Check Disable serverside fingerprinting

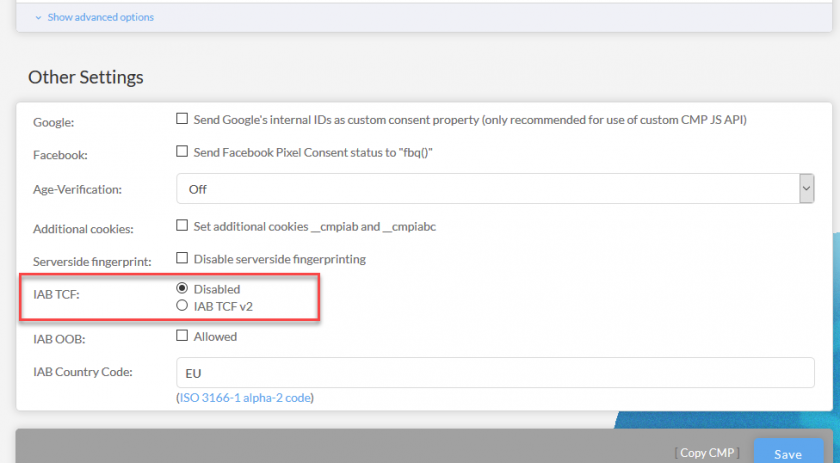click(182, 258)
